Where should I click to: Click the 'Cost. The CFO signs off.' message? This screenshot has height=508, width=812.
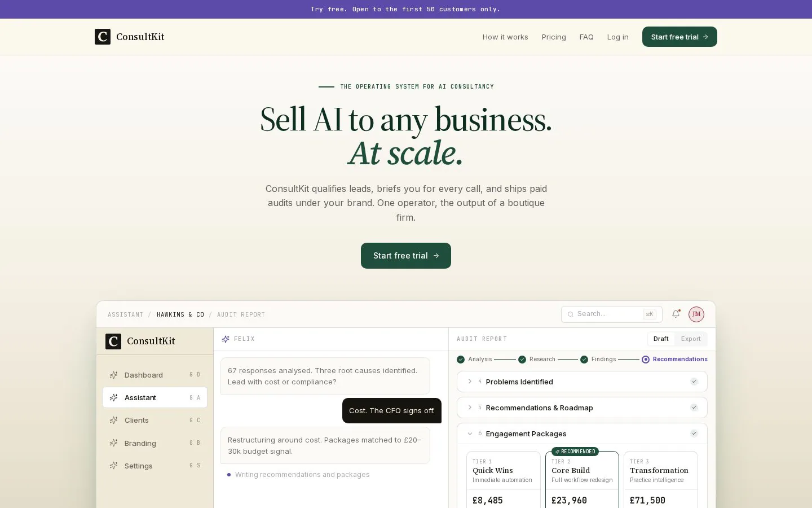click(x=392, y=410)
